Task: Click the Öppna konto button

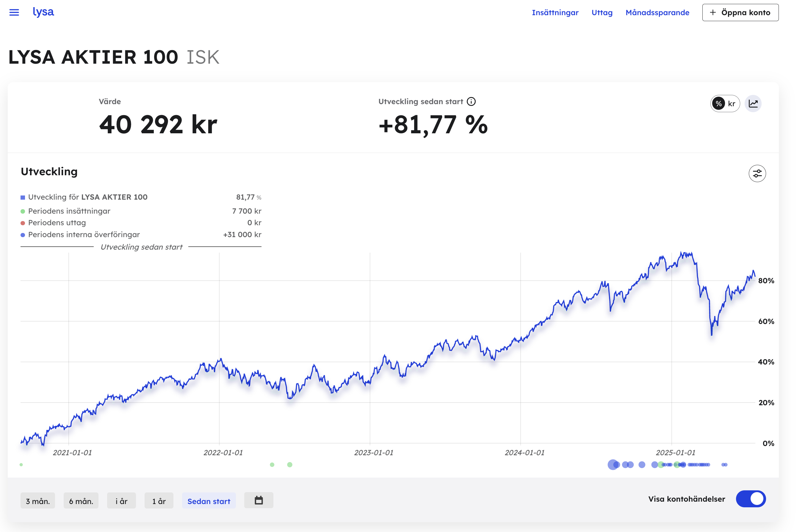Action: (x=740, y=12)
